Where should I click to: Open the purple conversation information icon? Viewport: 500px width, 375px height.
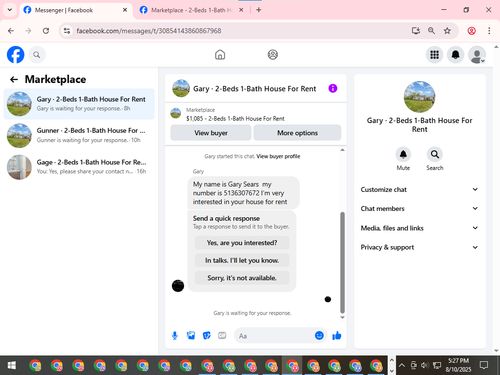333,88
